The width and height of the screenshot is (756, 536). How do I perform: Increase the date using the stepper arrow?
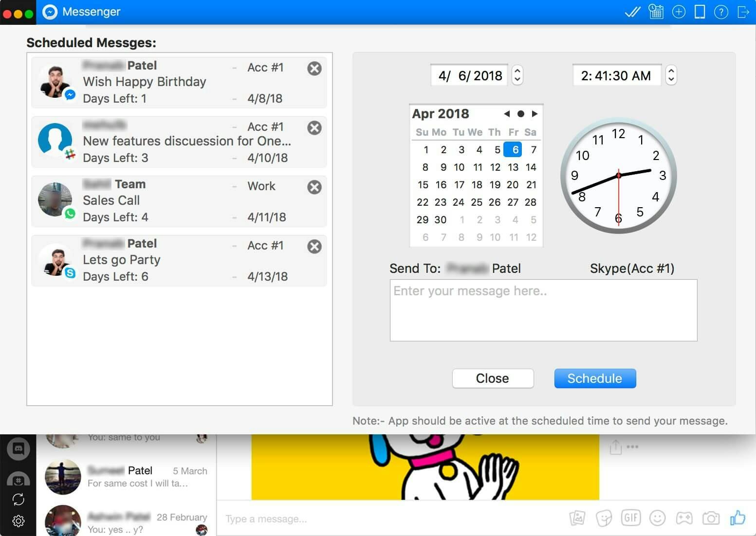click(x=517, y=71)
